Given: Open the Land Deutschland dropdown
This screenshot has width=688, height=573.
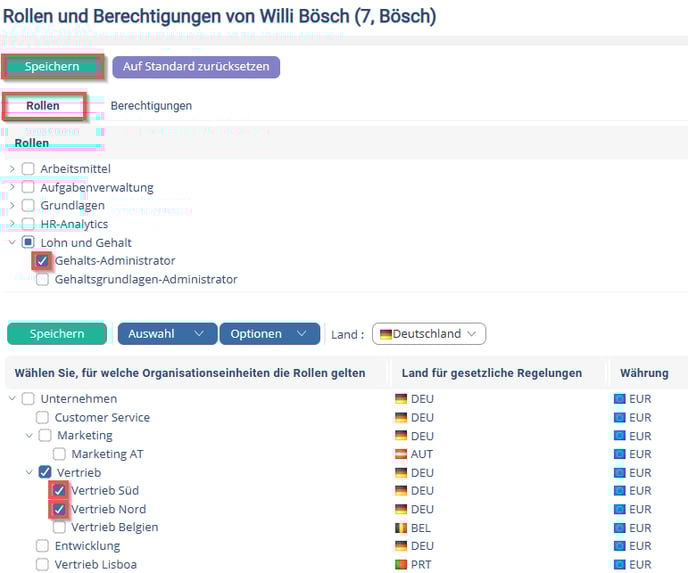Looking at the screenshot, I should 428,334.
